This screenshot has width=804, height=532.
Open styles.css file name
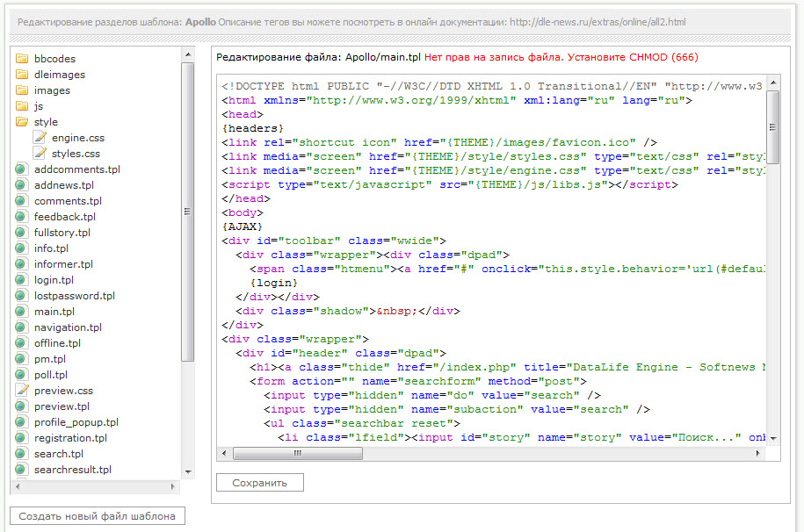tap(76, 154)
